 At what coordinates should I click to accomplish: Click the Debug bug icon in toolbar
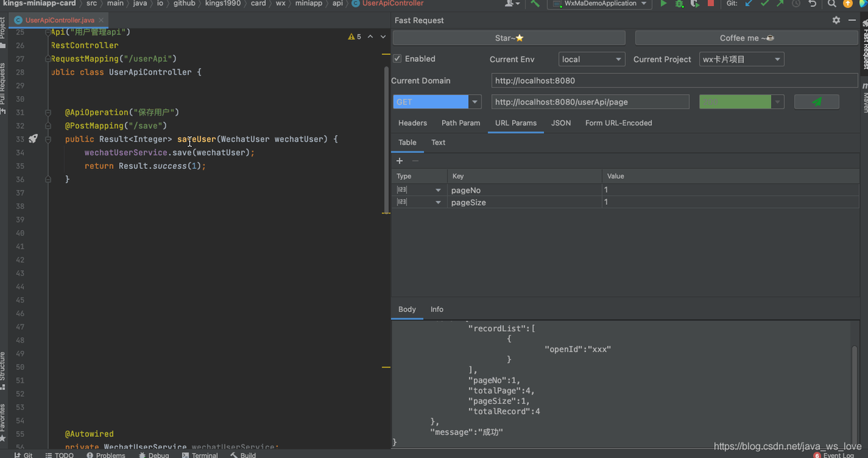point(679,4)
